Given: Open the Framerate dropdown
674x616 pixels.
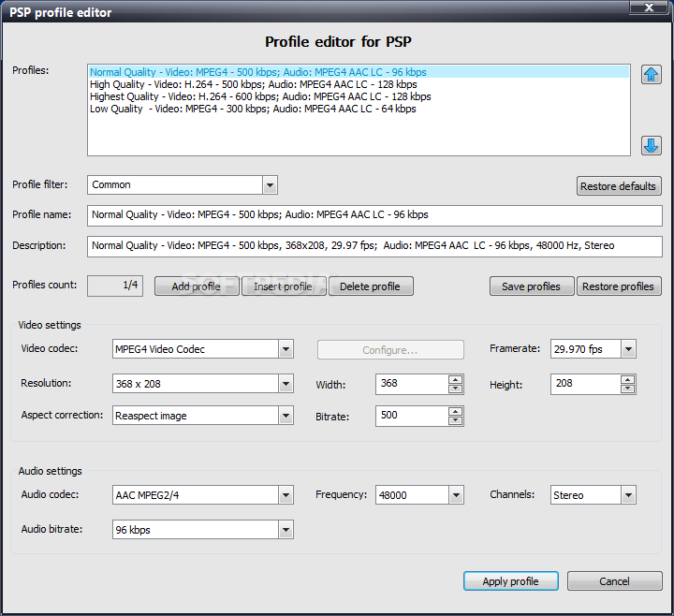Looking at the screenshot, I should 628,349.
